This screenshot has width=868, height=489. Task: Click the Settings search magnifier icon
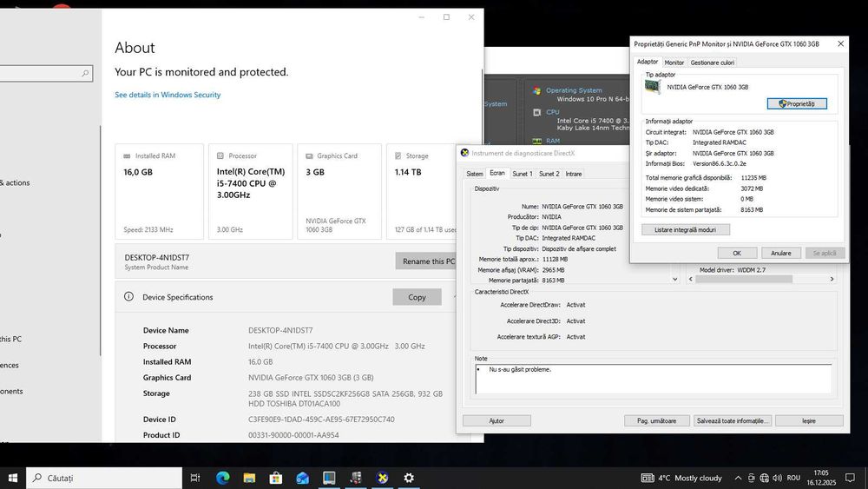click(x=85, y=73)
